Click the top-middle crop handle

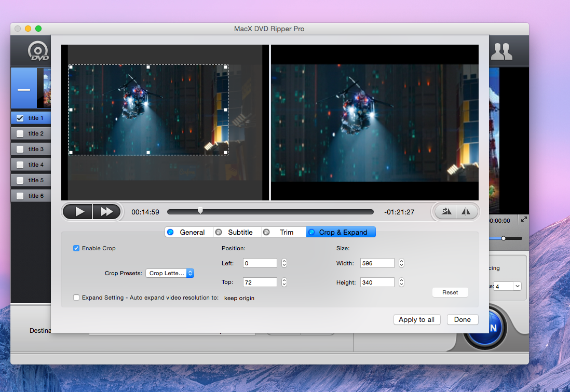pyautogui.click(x=148, y=67)
